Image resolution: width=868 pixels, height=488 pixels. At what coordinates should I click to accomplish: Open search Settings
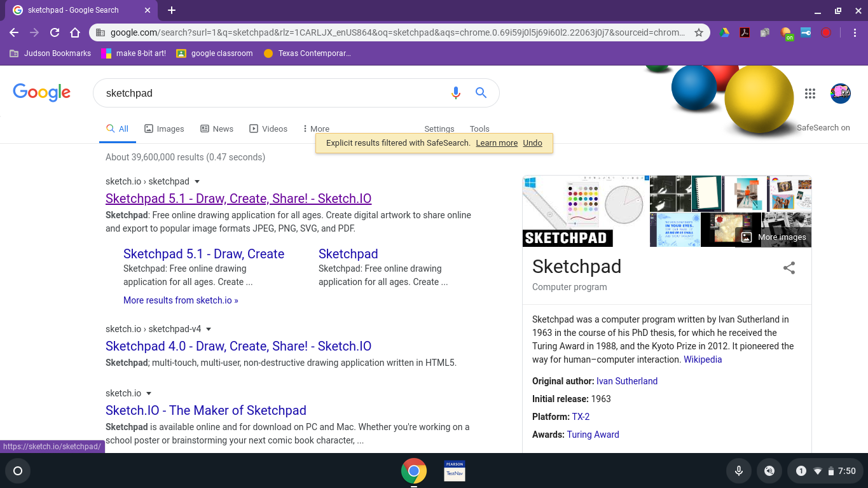tap(439, 129)
